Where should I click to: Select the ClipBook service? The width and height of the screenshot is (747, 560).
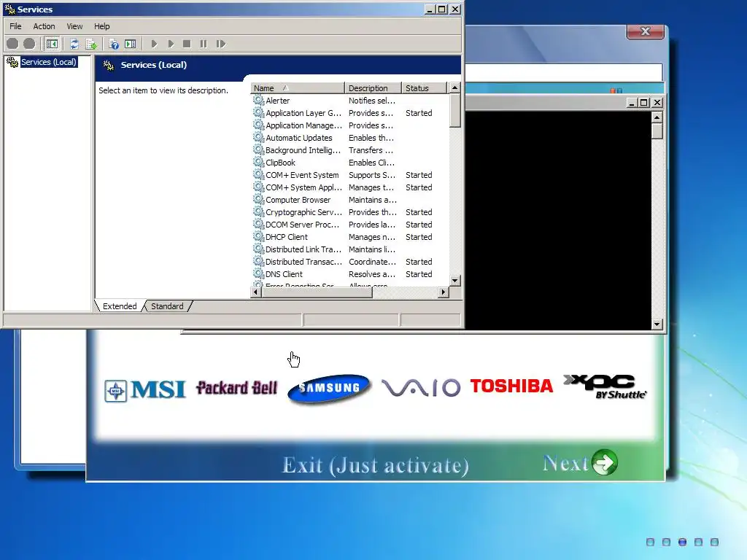[x=350, y=163]
